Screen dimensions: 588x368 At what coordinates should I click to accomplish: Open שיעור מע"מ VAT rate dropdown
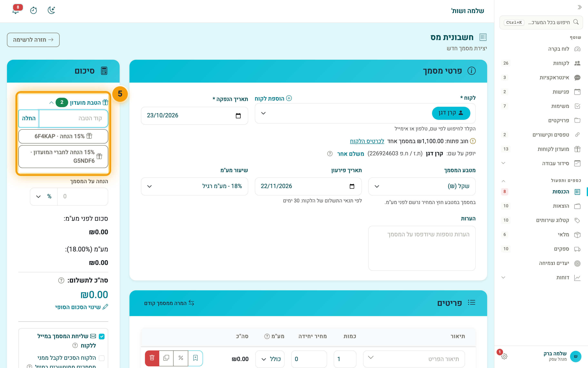(194, 186)
